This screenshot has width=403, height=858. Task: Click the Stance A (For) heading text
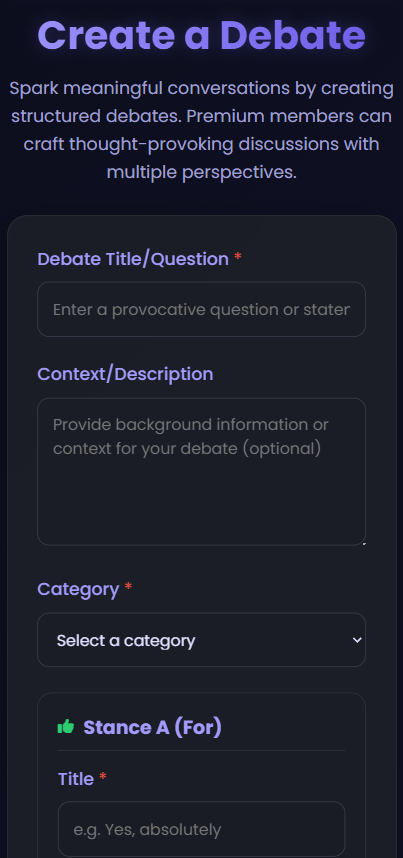[x=152, y=727]
